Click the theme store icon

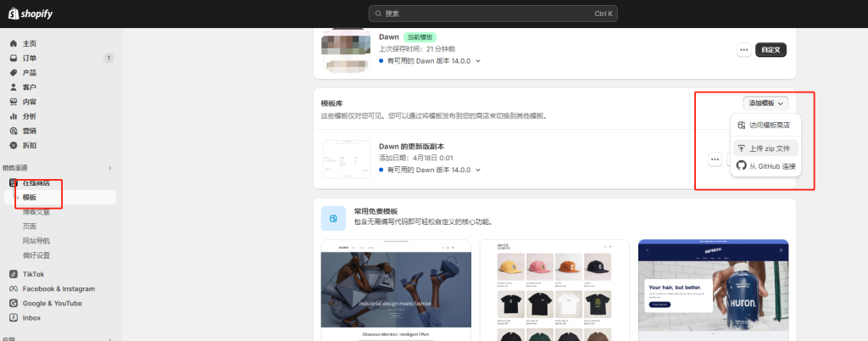[x=741, y=125]
